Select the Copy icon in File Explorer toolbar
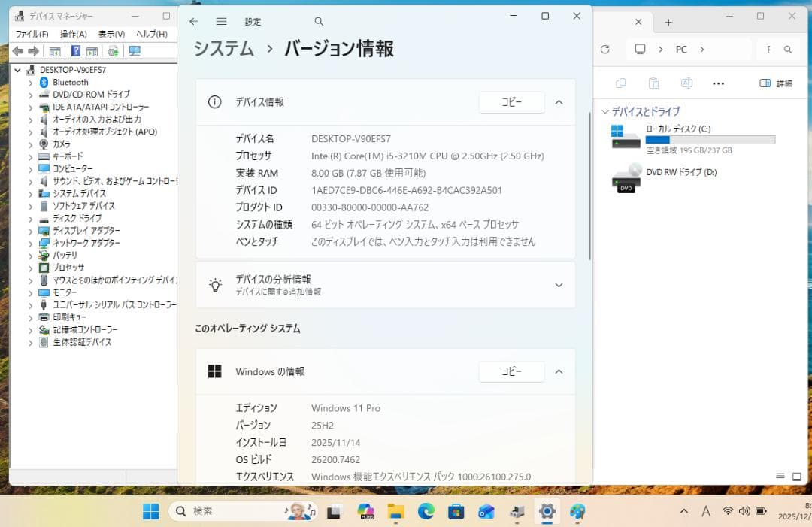Screen dimensions: 812x527 (622, 83)
